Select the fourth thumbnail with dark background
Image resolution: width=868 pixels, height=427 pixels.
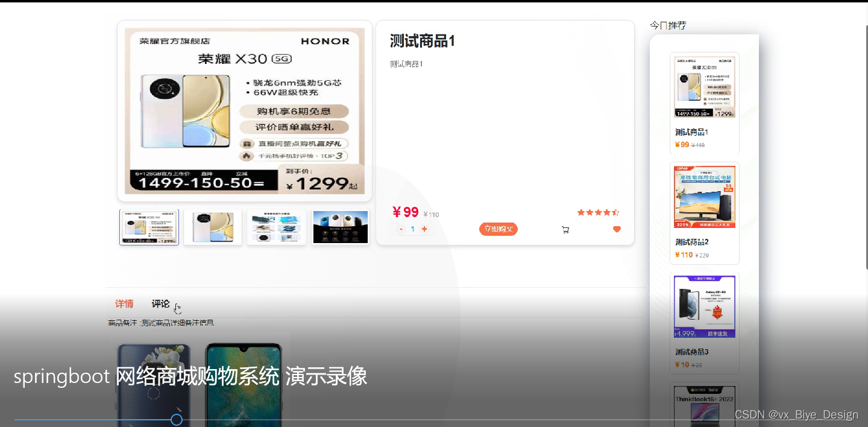click(341, 227)
